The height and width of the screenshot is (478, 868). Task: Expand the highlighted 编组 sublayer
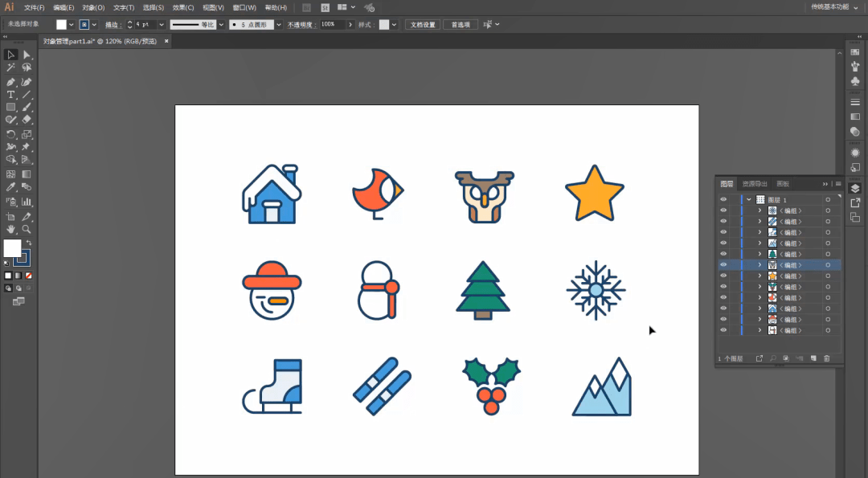[759, 265]
